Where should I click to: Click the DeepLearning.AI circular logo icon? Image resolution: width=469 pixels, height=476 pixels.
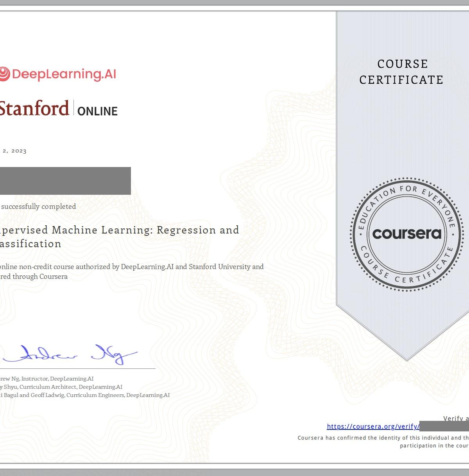4,74
